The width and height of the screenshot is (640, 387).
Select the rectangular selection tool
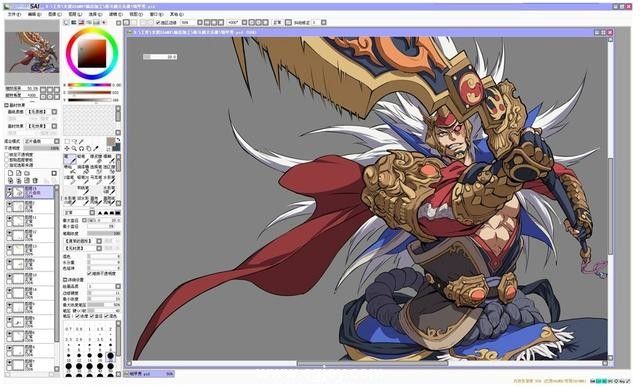pyautogui.click(x=67, y=141)
